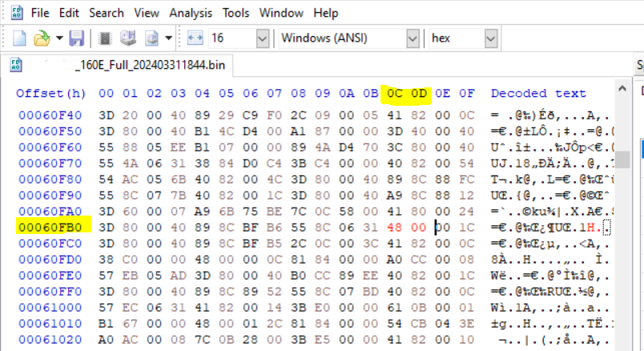
Task: Open the Search menu
Action: point(107,13)
